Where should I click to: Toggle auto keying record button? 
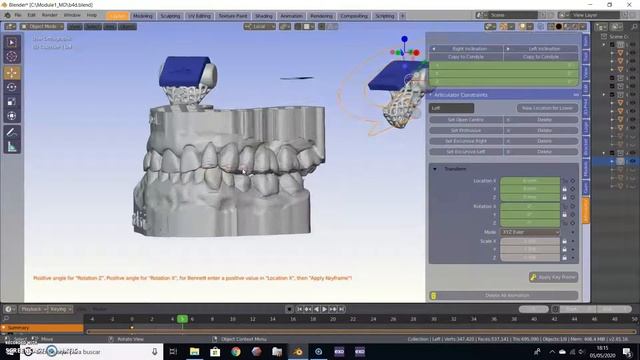(x=289, y=309)
